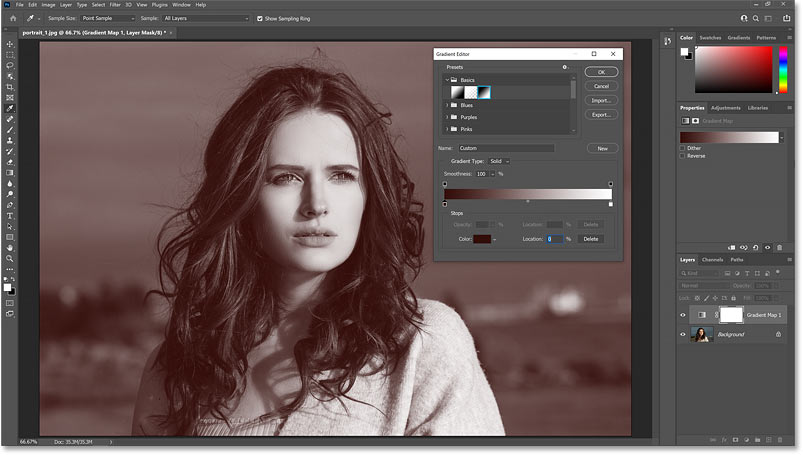Screen dimensions: 803x455
Task: Click Delete next to color stop Location
Action: coord(590,239)
